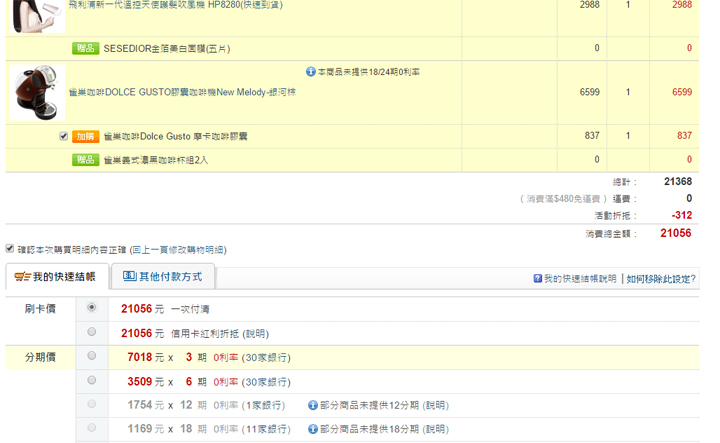Open 我的快速結帳說明 link

coord(580,279)
